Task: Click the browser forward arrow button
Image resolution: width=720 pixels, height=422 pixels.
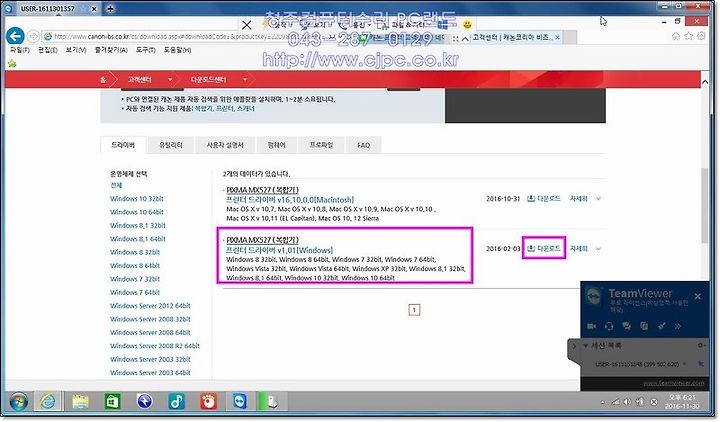Action: coord(33,36)
